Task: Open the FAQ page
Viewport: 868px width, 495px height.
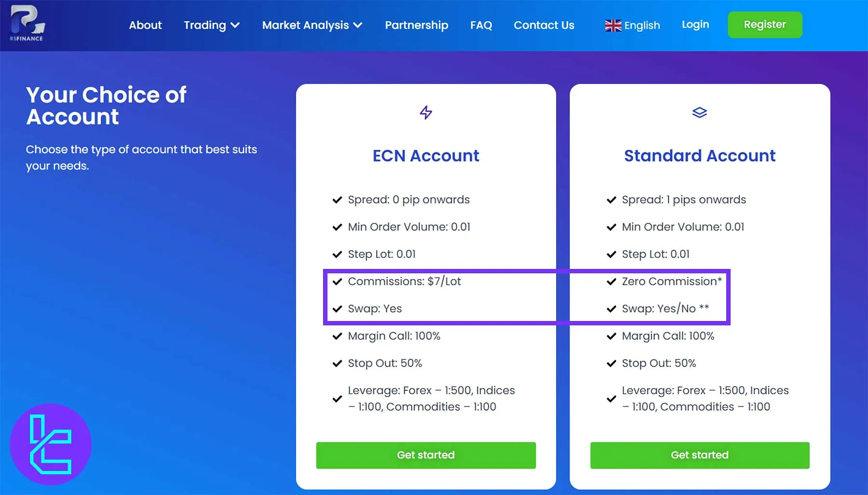Action: coord(481,25)
